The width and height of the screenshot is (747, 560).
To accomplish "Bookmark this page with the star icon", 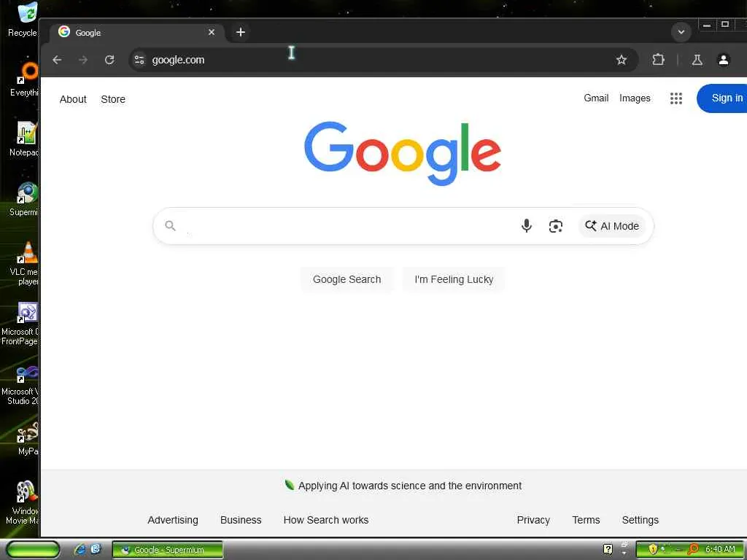I will click(x=622, y=60).
